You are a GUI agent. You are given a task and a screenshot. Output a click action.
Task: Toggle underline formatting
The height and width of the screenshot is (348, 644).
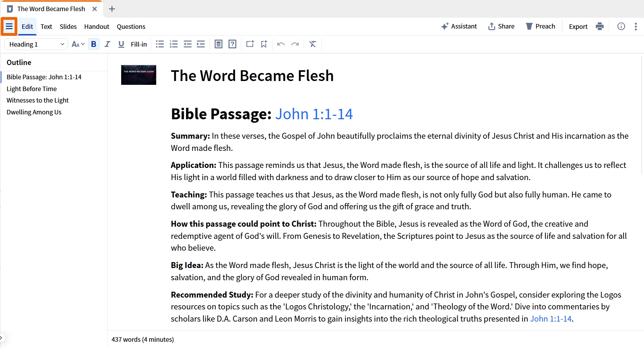click(121, 44)
